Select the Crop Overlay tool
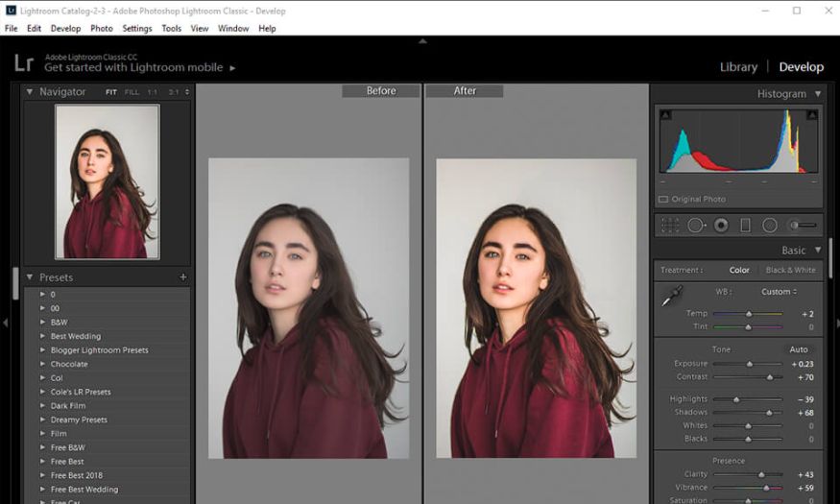This screenshot has width=840, height=504. (670, 226)
